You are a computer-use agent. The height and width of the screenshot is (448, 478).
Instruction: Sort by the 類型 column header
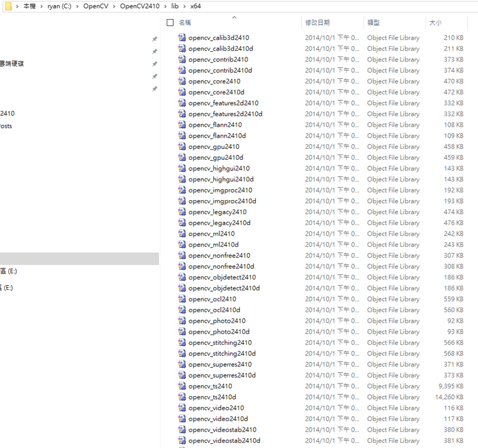coord(374,23)
